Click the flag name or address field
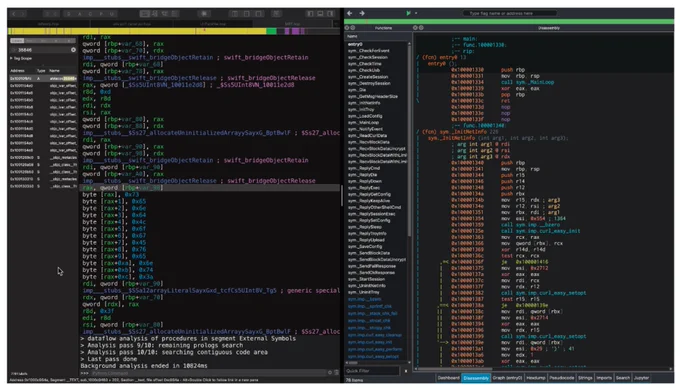Viewport: 680px width, 391px height. click(x=509, y=13)
